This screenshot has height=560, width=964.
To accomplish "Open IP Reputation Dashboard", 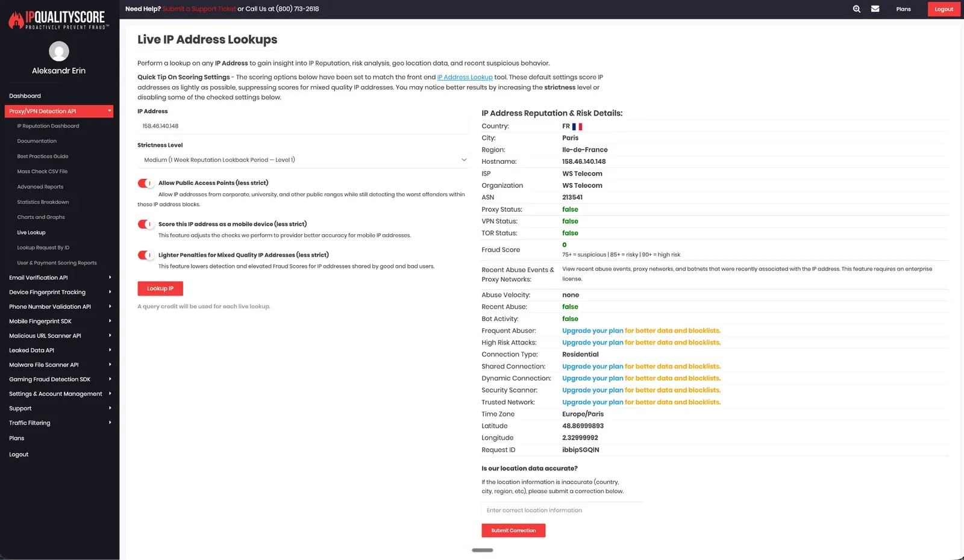I will click(x=48, y=126).
